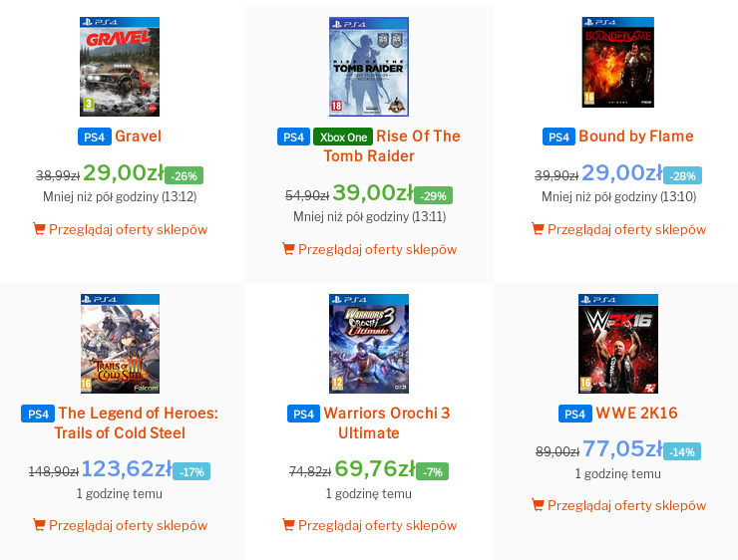Click the cart icon under Bound by Flame
Image resolution: width=738 pixels, height=560 pixels.
point(538,229)
